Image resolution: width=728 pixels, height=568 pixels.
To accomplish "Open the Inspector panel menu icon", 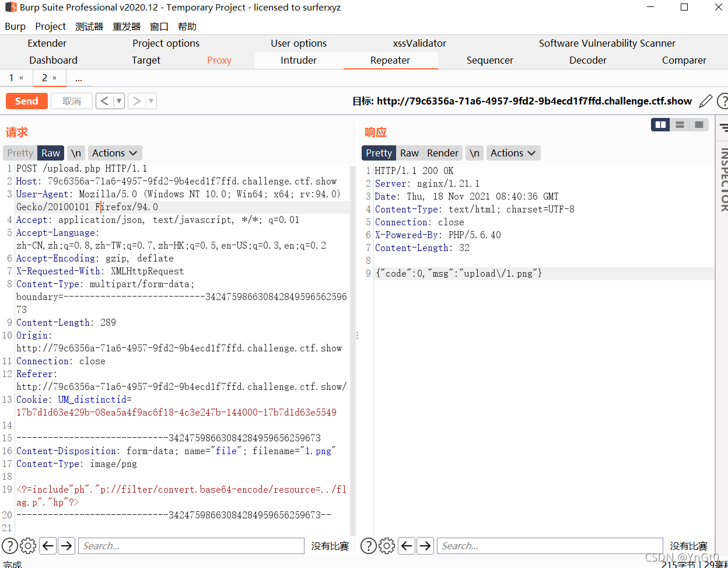I will coord(723,127).
